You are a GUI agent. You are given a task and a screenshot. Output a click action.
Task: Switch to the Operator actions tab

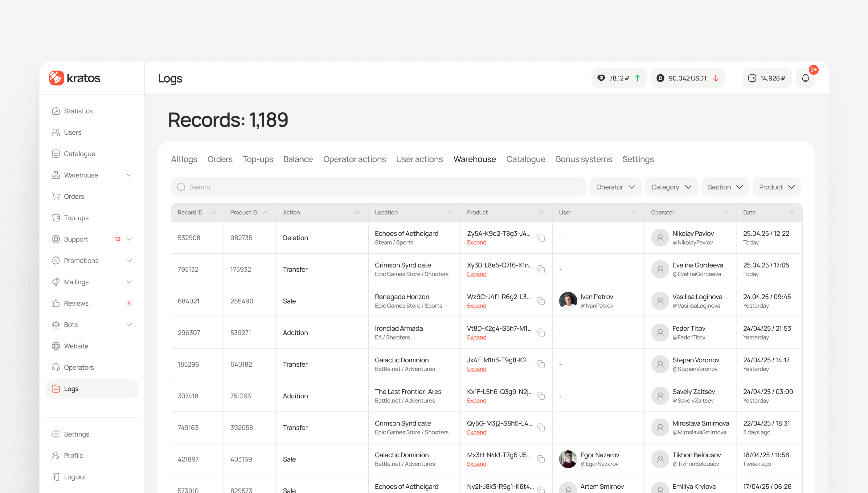click(x=354, y=159)
